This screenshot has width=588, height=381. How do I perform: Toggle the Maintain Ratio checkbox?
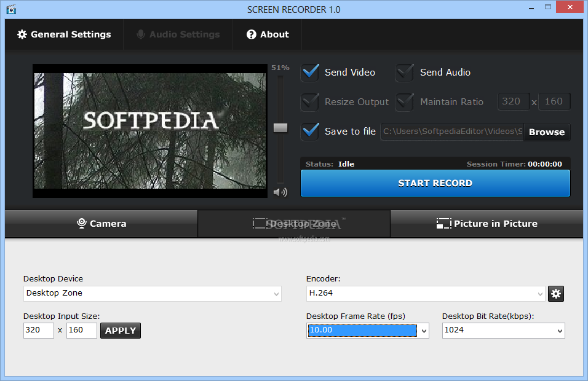405,102
